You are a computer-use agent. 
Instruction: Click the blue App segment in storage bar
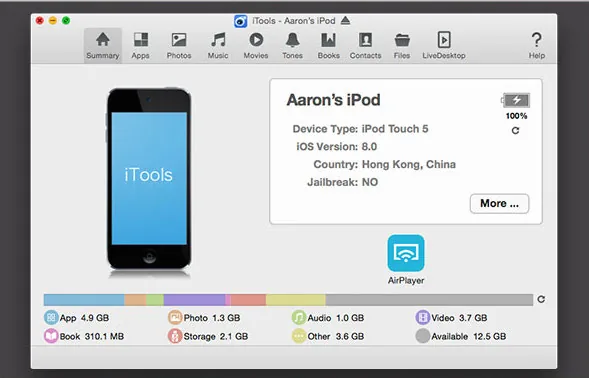(84, 299)
